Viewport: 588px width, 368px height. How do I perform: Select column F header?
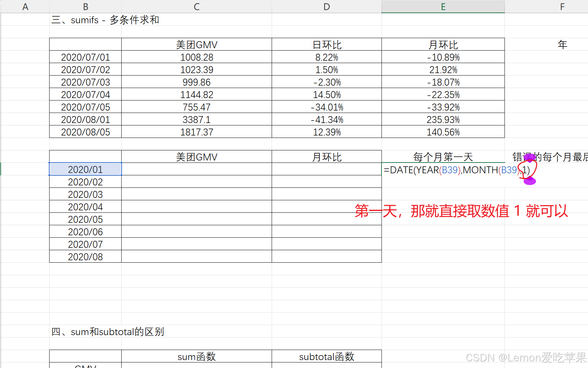pos(562,7)
